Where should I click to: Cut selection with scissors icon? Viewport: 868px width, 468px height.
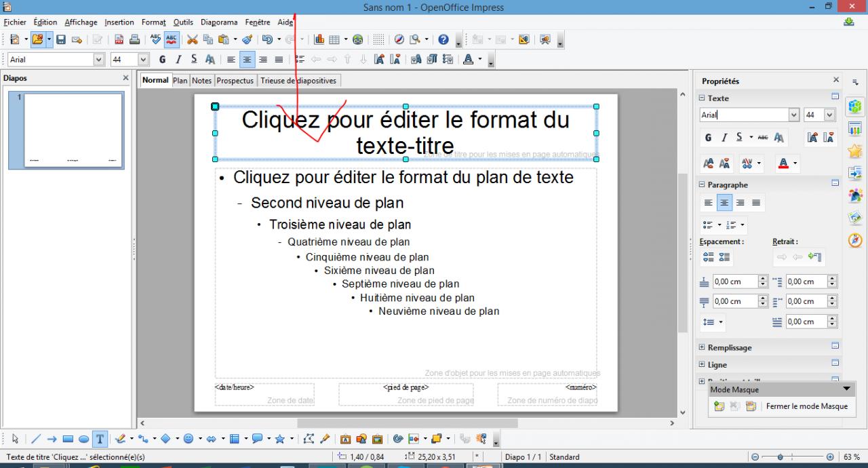click(193, 40)
